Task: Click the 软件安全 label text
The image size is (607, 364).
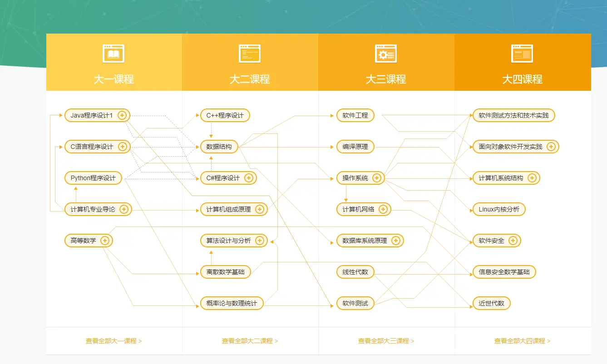Action: pyautogui.click(x=492, y=241)
